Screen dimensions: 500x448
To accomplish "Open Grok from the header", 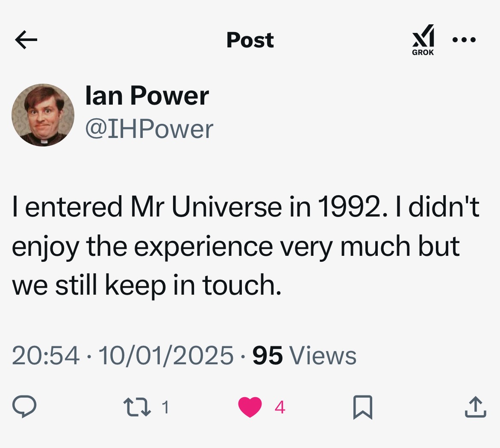I will [x=423, y=40].
